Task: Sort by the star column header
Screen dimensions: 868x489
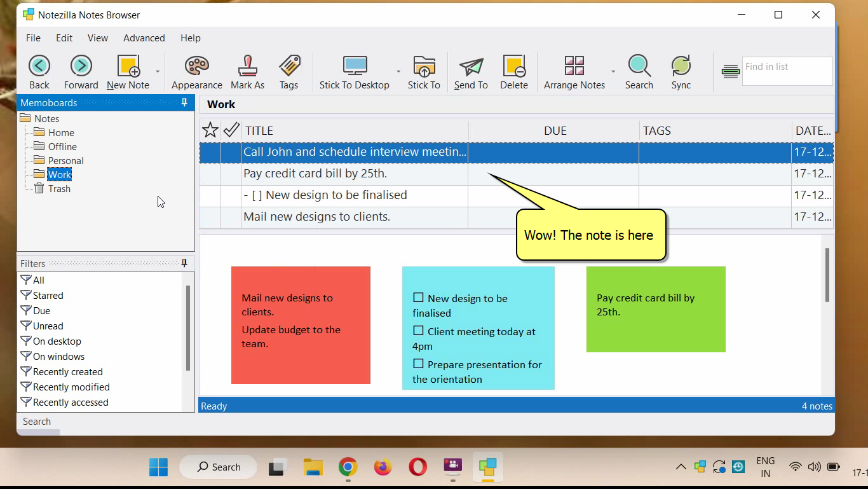Action: click(210, 130)
